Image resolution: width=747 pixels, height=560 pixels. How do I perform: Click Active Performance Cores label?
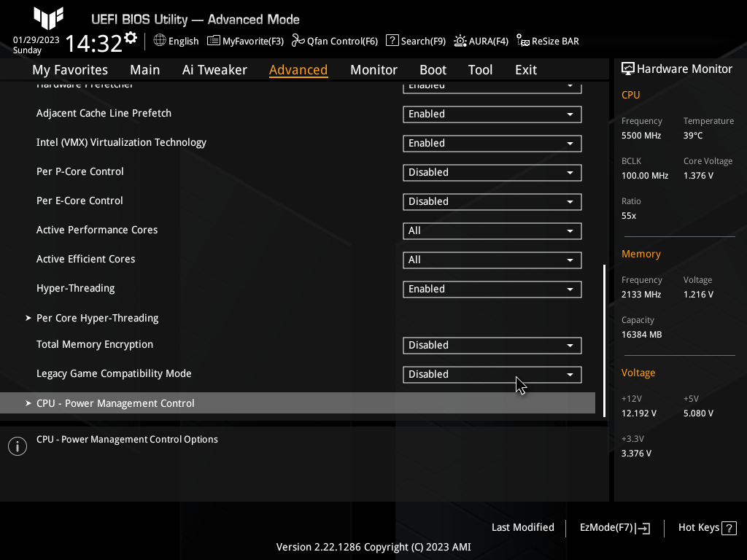pyautogui.click(x=97, y=230)
